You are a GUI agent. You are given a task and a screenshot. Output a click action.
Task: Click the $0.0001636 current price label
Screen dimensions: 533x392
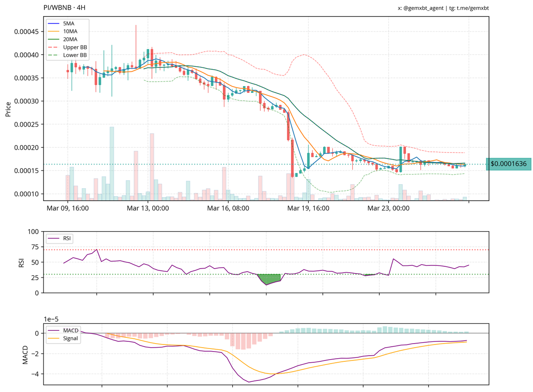click(509, 164)
